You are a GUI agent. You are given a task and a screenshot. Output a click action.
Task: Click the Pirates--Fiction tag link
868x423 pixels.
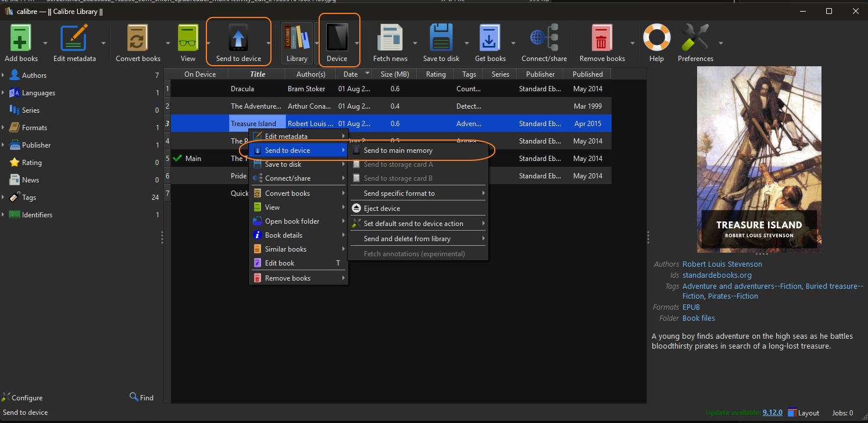733,296
